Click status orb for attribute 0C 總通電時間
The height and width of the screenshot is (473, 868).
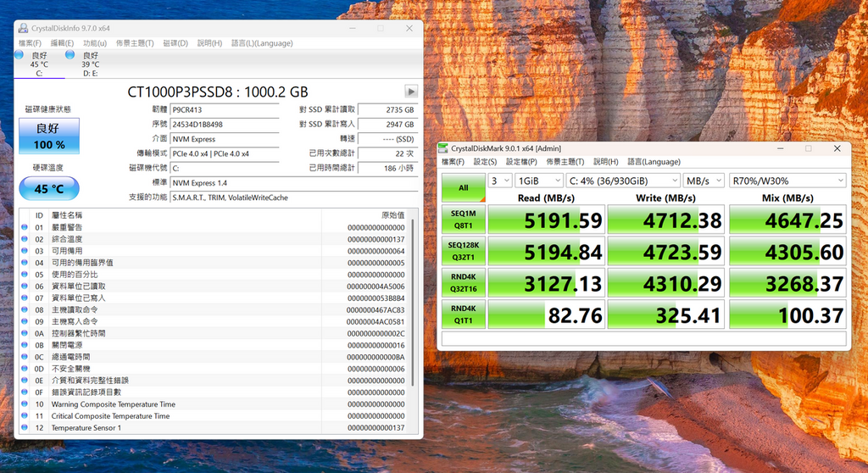(25, 357)
